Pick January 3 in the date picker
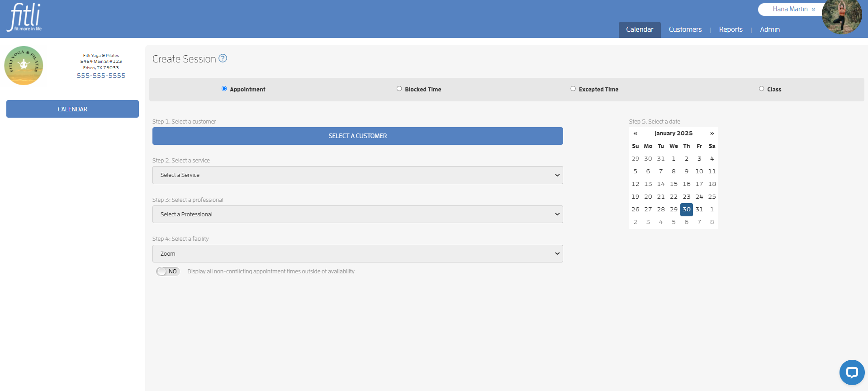This screenshot has height=391, width=868. pos(699,159)
